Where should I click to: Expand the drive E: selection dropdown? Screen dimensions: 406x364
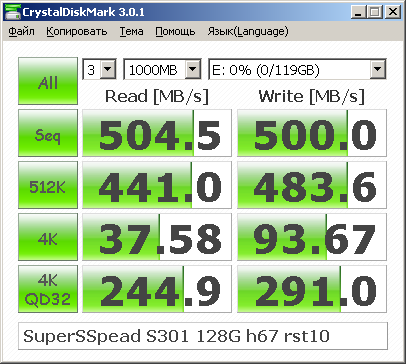[x=377, y=69]
